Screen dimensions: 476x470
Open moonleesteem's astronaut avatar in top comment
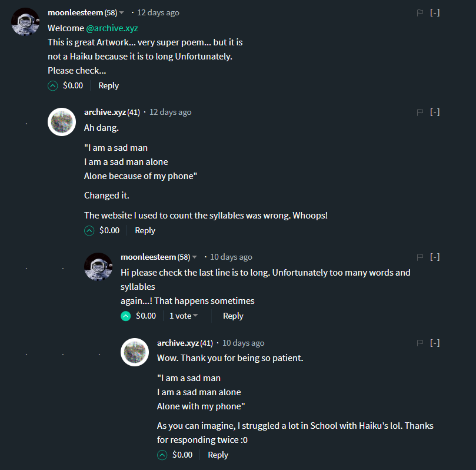25,22
